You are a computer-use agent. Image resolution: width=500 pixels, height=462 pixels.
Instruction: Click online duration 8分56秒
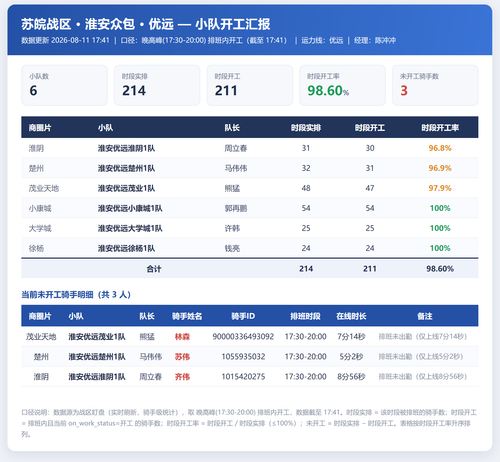(351, 377)
